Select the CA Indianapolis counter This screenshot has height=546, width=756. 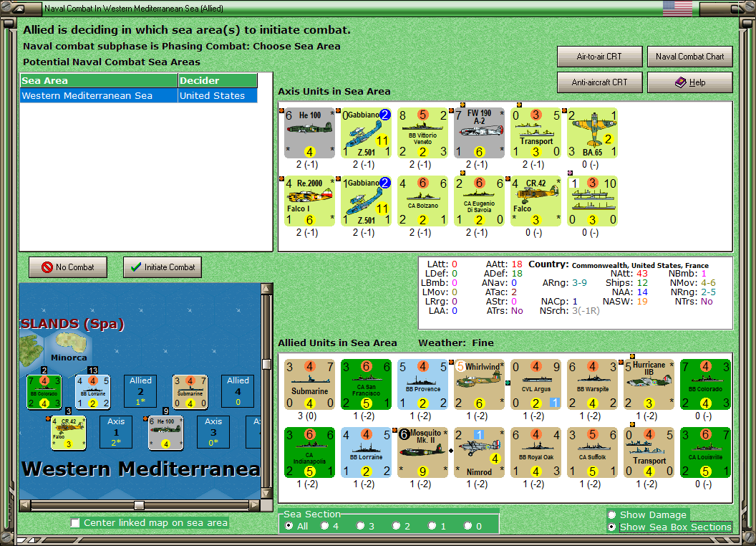[x=309, y=452]
